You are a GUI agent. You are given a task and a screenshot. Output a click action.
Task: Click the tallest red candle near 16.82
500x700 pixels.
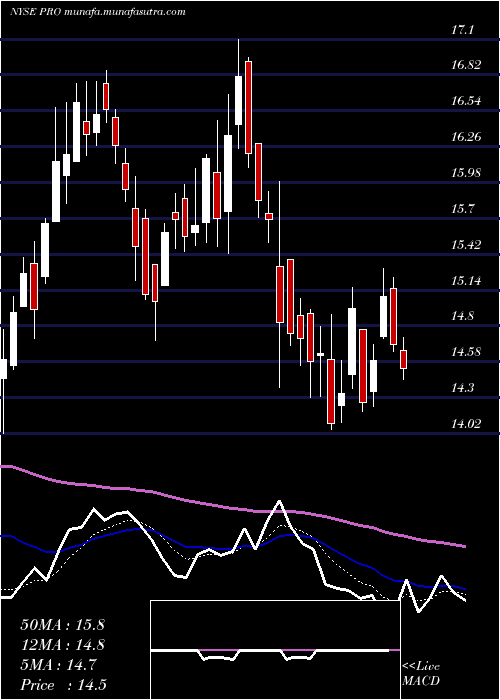(x=249, y=108)
